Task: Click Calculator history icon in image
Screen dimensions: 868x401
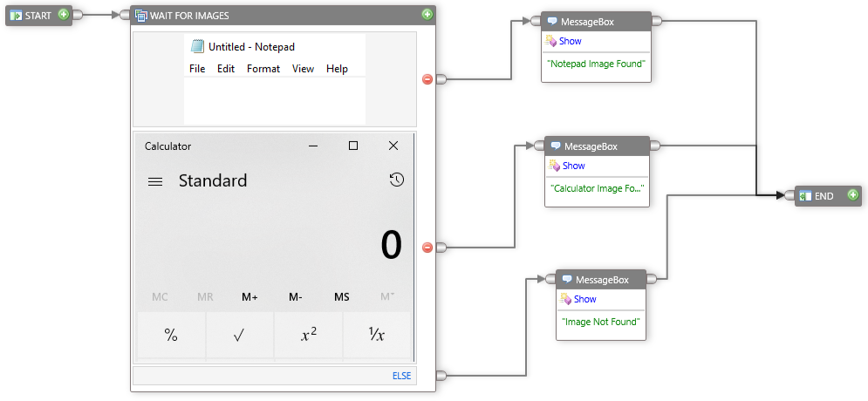Action: 396,180
